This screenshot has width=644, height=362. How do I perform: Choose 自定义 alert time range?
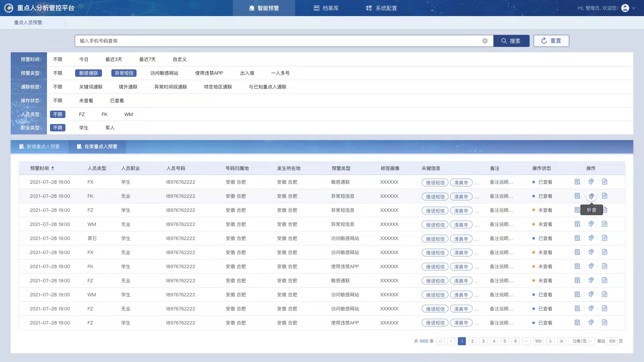(180, 59)
